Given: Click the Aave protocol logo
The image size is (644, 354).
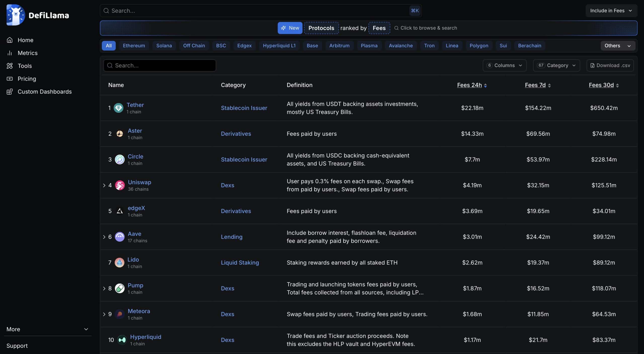Looking at the screenshot, I should point(120,237).
